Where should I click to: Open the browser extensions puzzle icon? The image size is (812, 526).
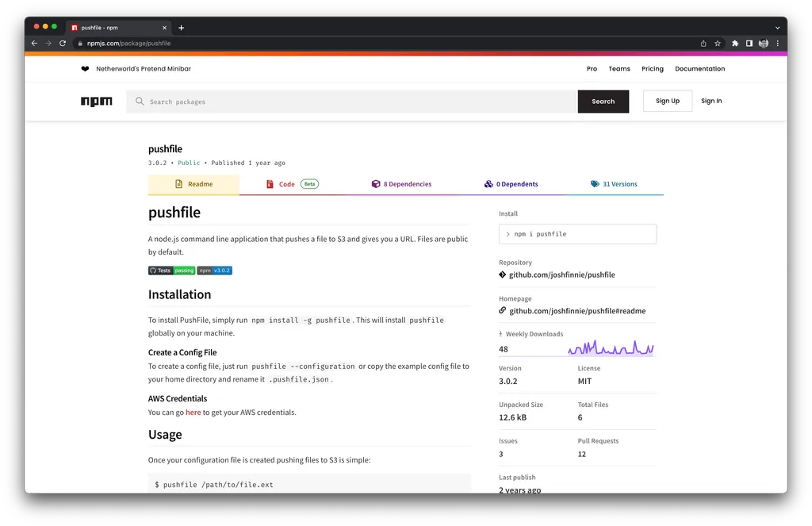735,44
